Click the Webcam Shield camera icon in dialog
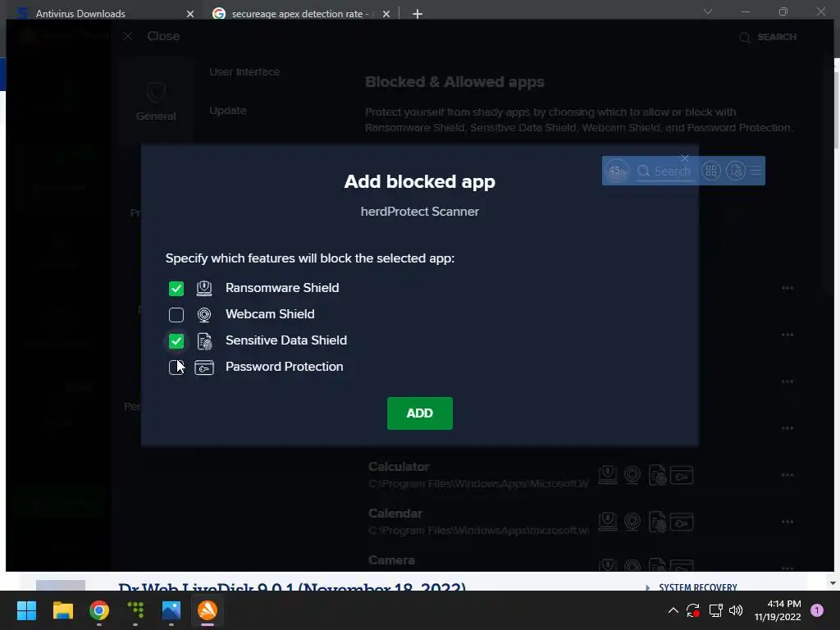This screenshot has height=630, width=840. tap(204, 314)
